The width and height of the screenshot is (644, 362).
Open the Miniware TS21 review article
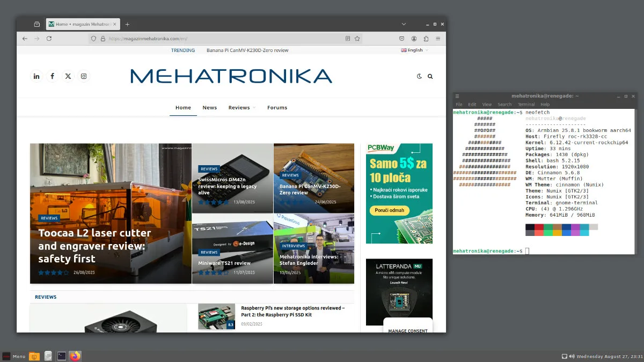(x=224, y=263)
